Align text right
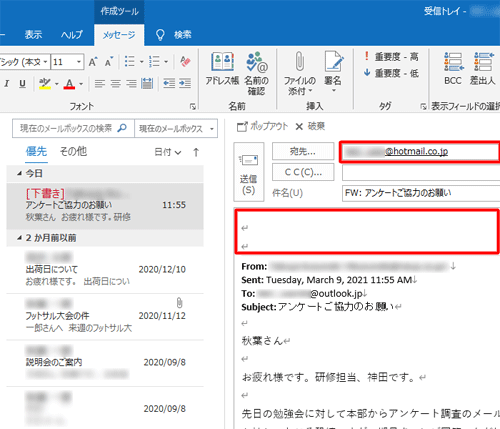The width and height of the screenshot is (500, 429). point(131,83)
